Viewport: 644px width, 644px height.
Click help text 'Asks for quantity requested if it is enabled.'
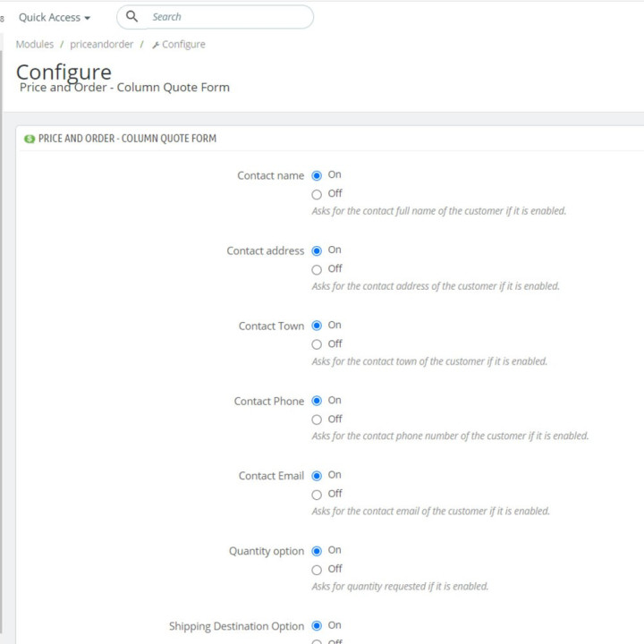pyautogui.click(x=400, y=586)
